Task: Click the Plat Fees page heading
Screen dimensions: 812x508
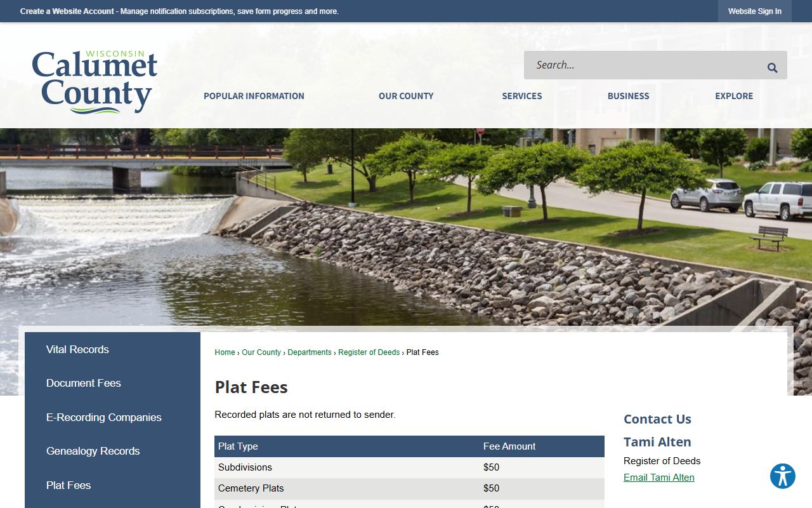Action: (x=251, y=387)
